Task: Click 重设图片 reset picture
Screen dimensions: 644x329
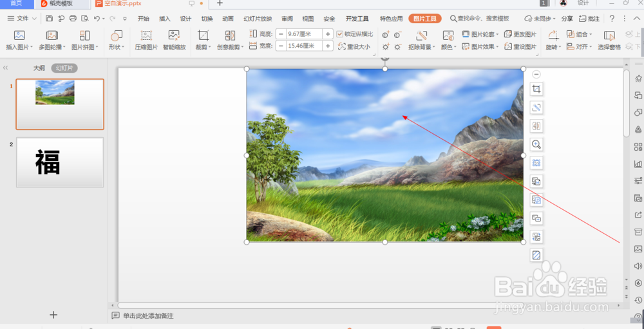Action: (x=520, y=46)
